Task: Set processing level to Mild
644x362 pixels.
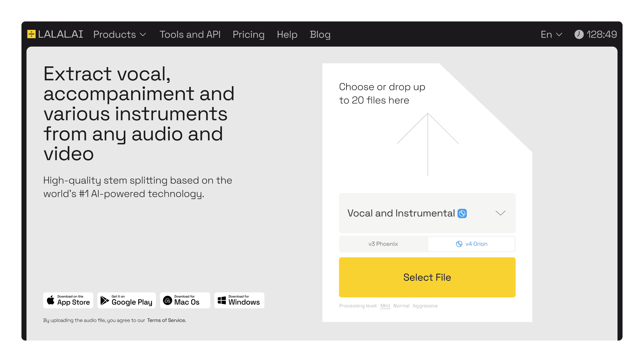Action: [x=385, y=306]
